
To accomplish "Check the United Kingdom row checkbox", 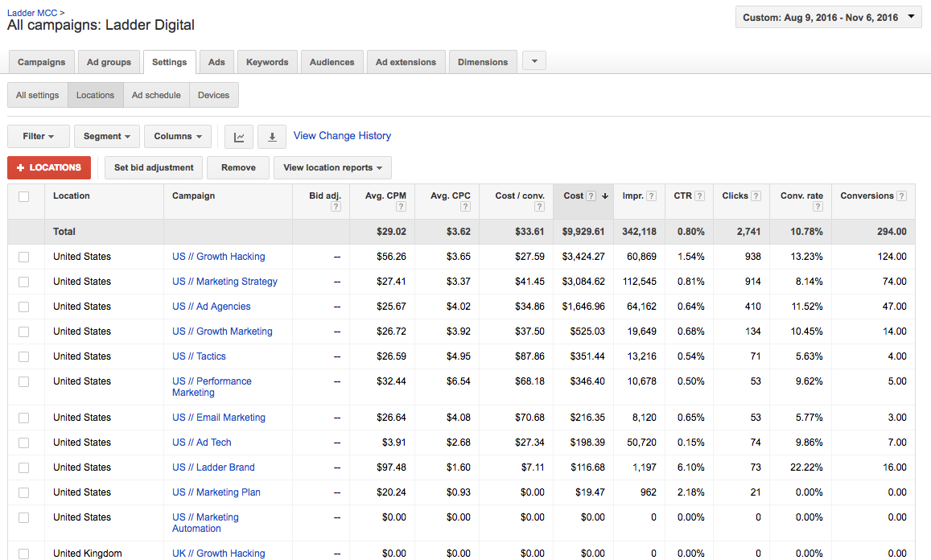I will click(x=23, y=554).
